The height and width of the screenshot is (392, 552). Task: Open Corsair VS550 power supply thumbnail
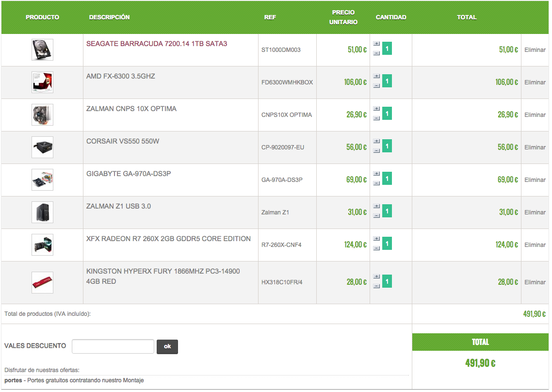(x=42, y=147)
